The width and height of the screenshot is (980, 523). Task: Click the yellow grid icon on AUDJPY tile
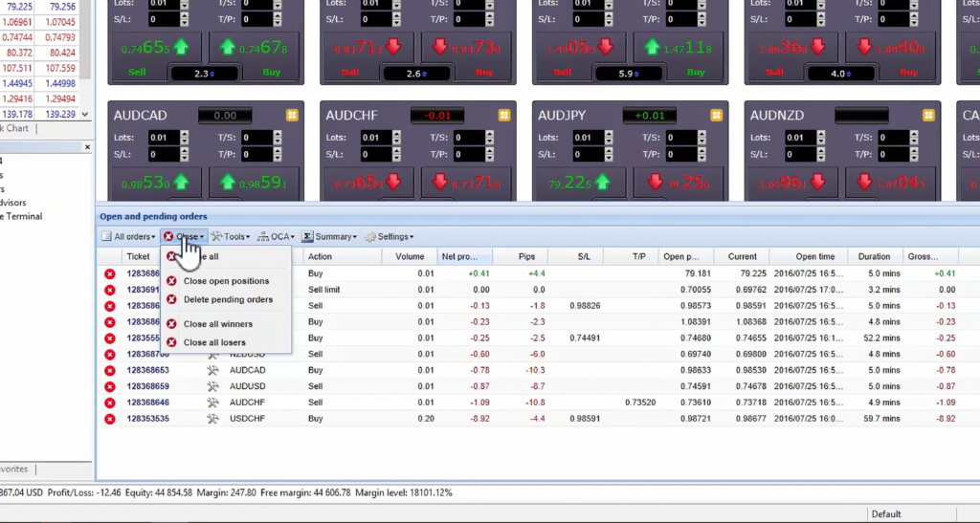[x=715, y=116]
